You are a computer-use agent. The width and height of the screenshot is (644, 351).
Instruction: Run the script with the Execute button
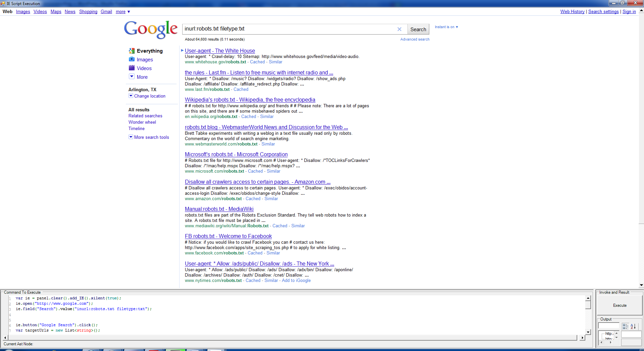620,305
